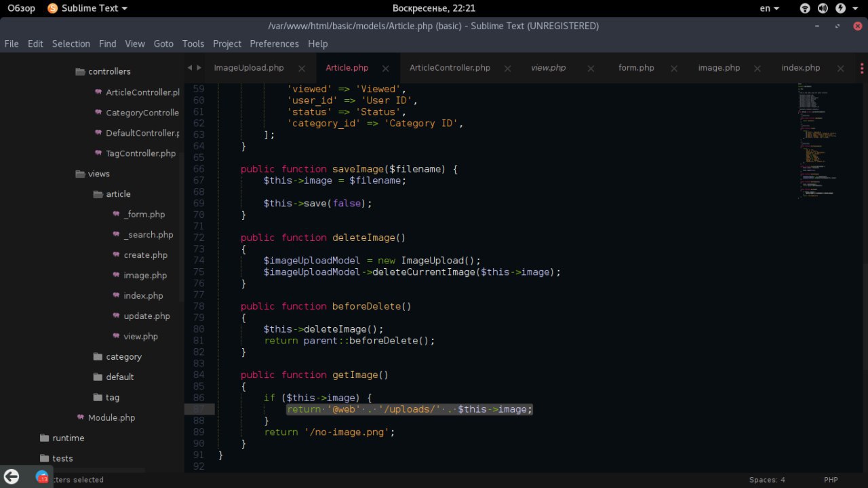Click the '/no-image.png' string on line 89
The height and width of the screenshot is (488, 868).
pos(347,432)
